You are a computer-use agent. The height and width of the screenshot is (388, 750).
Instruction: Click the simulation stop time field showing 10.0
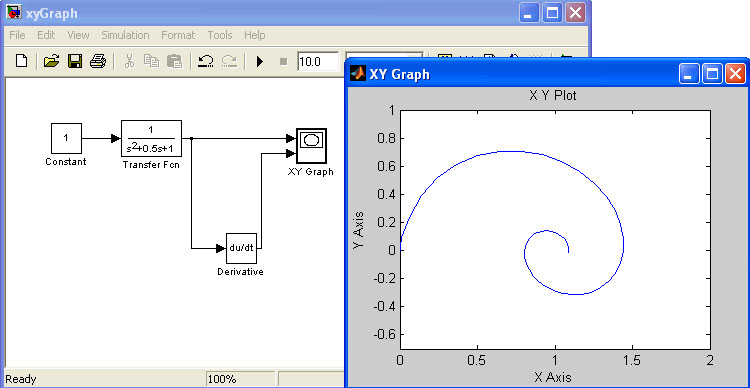coord(318,61)
